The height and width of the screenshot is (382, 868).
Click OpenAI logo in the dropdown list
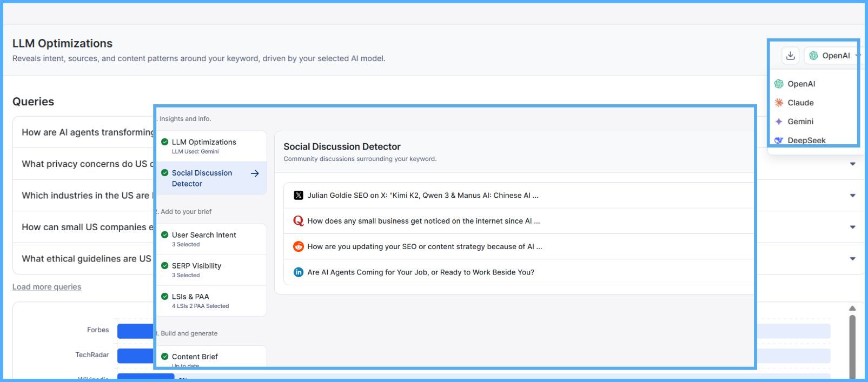(x=779, y=84)
